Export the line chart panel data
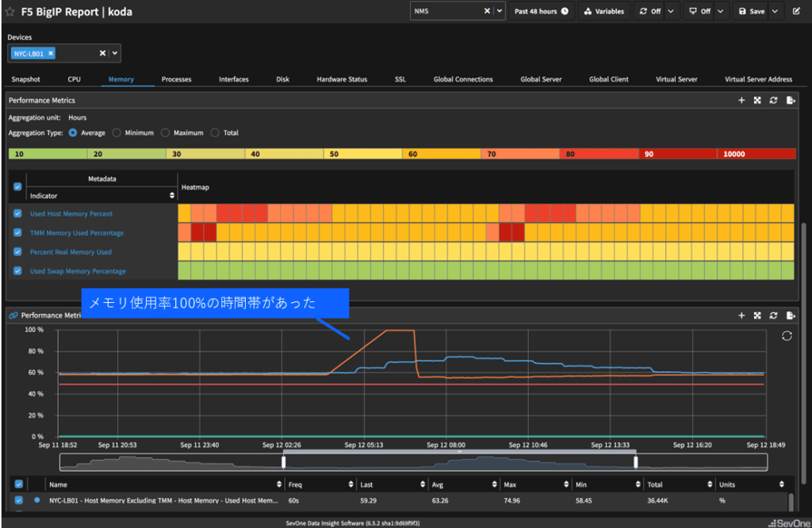The image size is (812, 528). point(790,316)
